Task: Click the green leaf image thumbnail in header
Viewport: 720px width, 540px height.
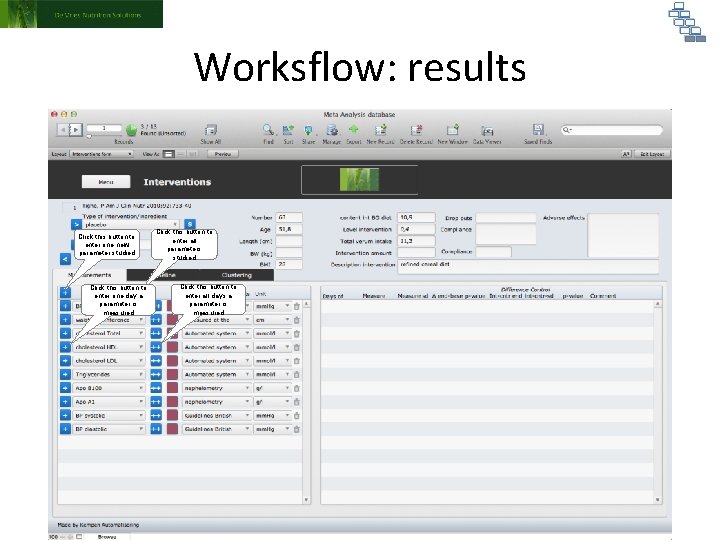Action: tap(359, 180)
